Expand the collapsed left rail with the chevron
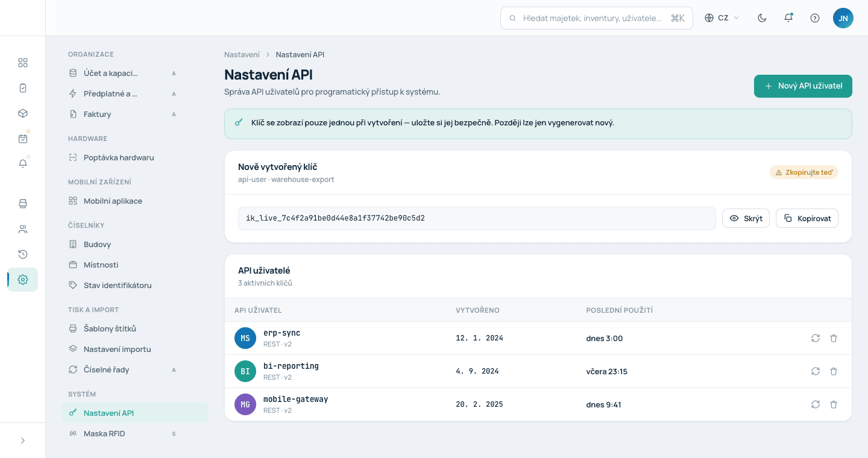Image resolution: width=868 pixels, height=458 pixels. [23, 441]
